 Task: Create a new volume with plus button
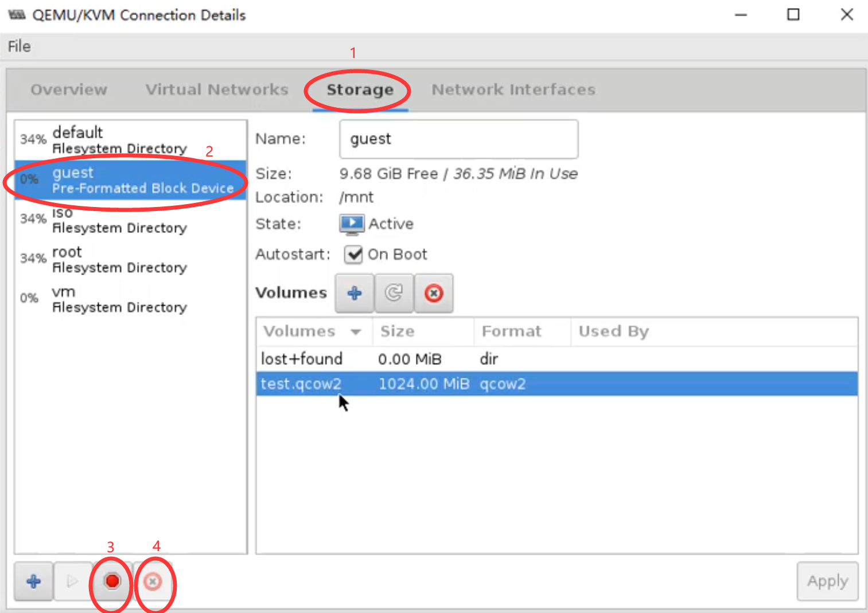(355, 293)
